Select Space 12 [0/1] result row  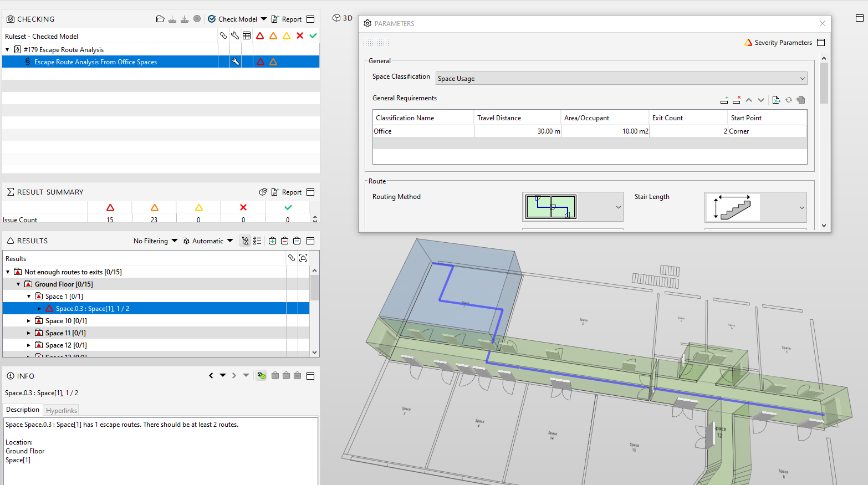click(x=66, y=345)
